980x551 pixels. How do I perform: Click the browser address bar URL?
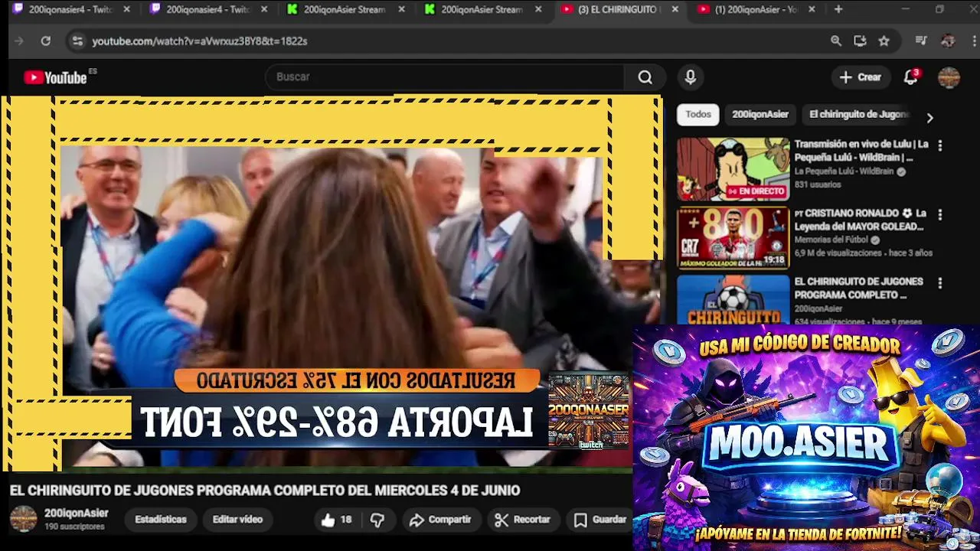(200, 41)
